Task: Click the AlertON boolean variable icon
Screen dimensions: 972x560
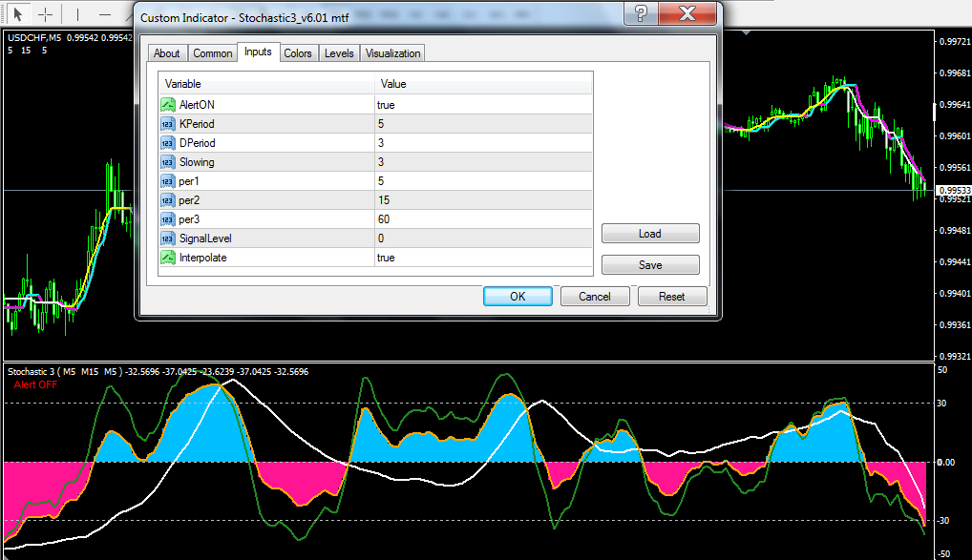Action: pyautogui.click(x=168, y=105)
